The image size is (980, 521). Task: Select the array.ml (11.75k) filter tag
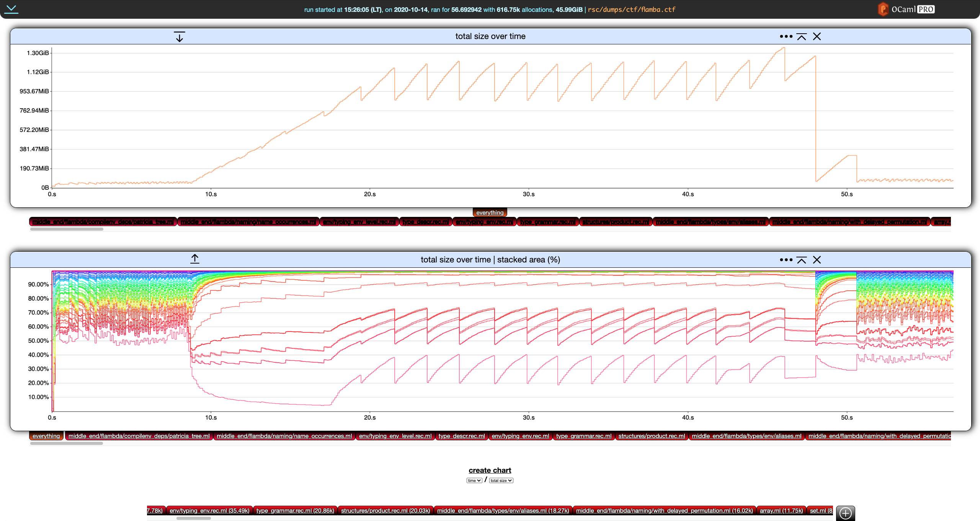[x=781, y=511]
